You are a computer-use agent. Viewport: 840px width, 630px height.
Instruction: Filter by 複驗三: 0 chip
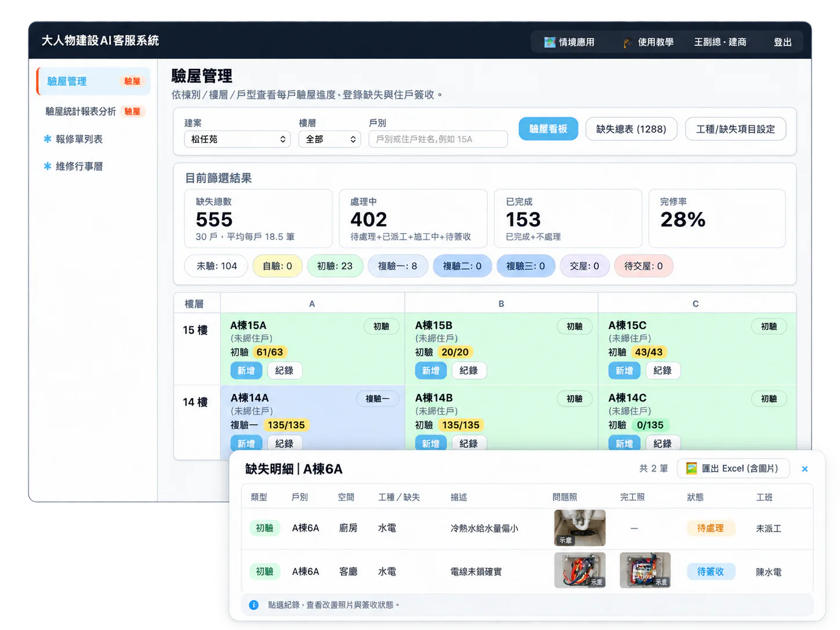tap(526, 266)
